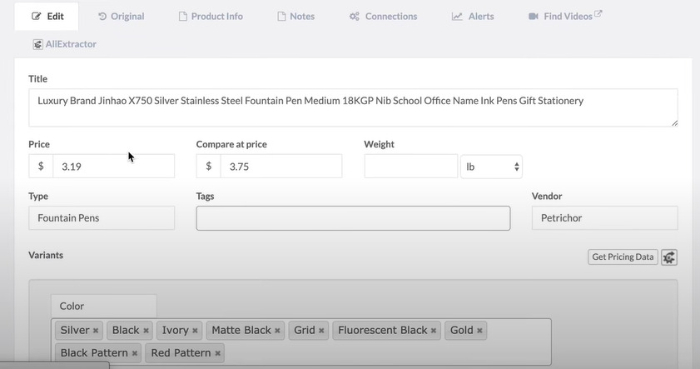This screenshot has width=700, height=369.
Task: Click the Red Pattern tag text
Action: 181,353
